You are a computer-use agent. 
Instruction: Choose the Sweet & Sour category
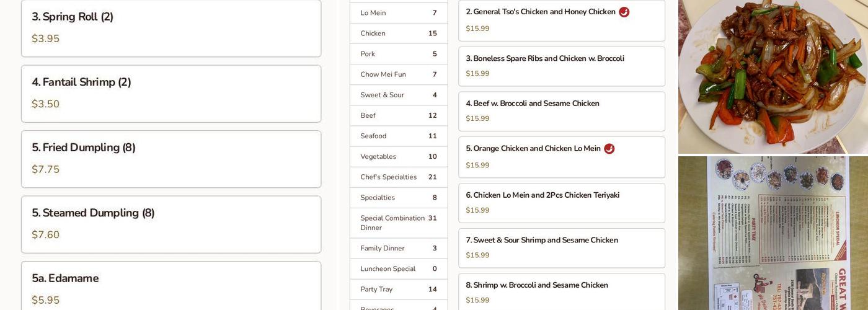(x=398, y=95)
